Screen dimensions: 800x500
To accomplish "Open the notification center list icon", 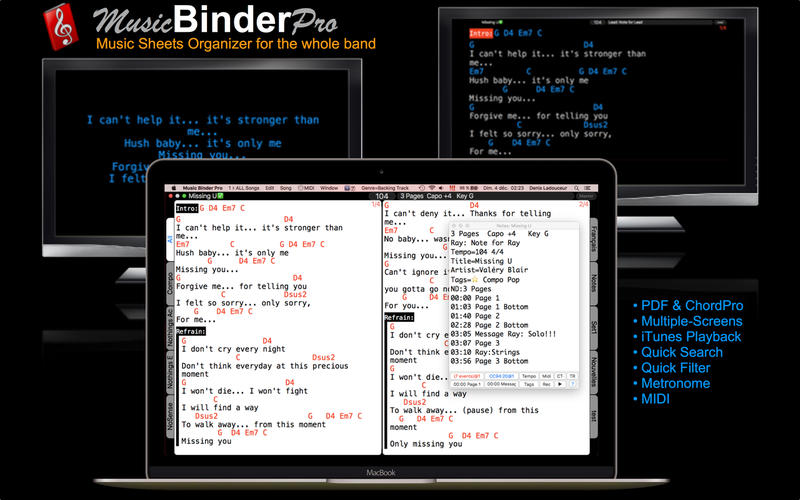I will [x=588, y=188].
